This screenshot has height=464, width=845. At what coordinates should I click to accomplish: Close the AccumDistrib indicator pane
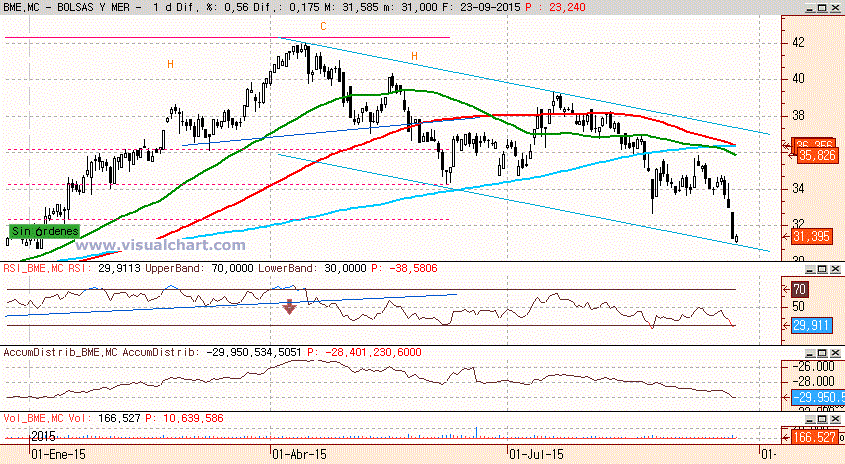(x=835, y=353)
